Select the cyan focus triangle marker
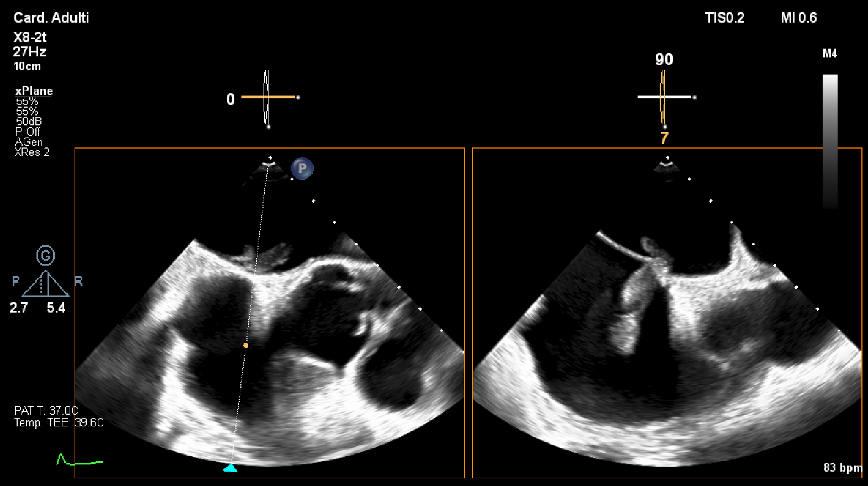868x486 pixels. click(230, 468)
